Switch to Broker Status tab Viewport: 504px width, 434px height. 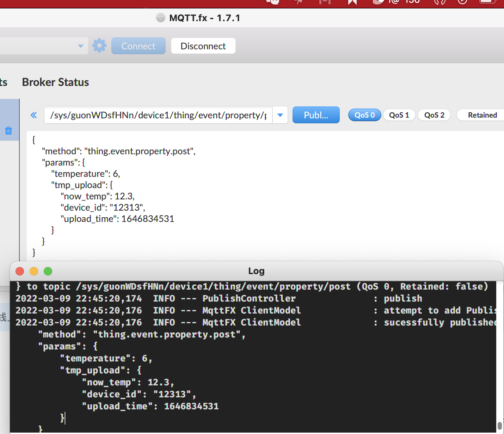(55, 82)
